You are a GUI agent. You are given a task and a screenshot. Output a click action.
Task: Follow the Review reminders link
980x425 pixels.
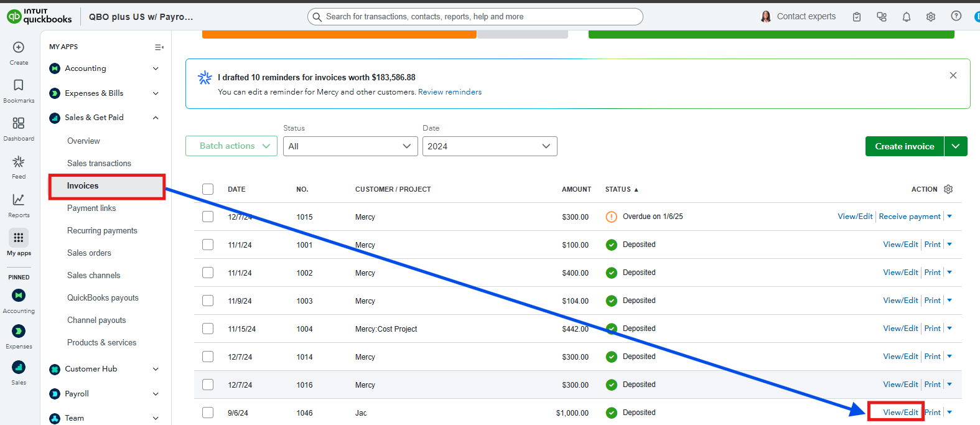tap(450, 92)
